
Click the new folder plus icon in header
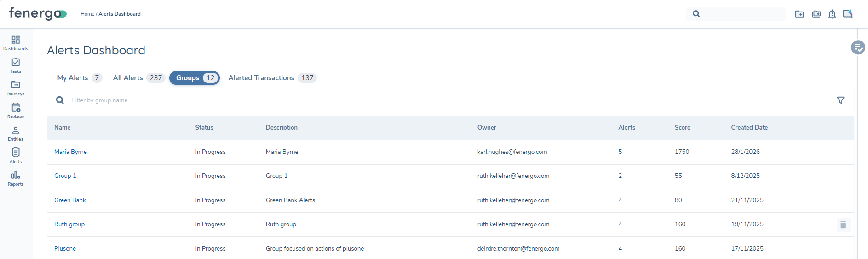coord(799,14)
